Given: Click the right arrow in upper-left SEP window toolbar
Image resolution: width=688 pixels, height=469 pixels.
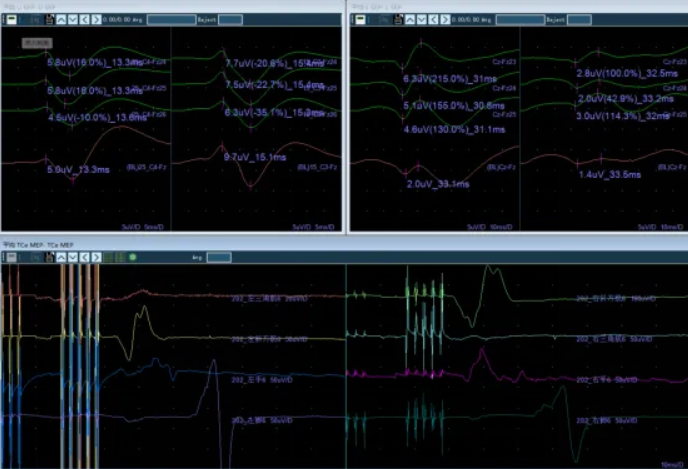Looking at the screenshot, I should coord(96,19).
